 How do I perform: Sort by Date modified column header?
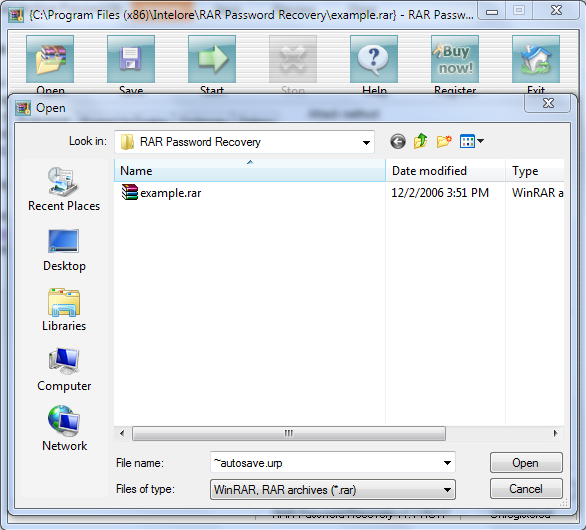445,171
